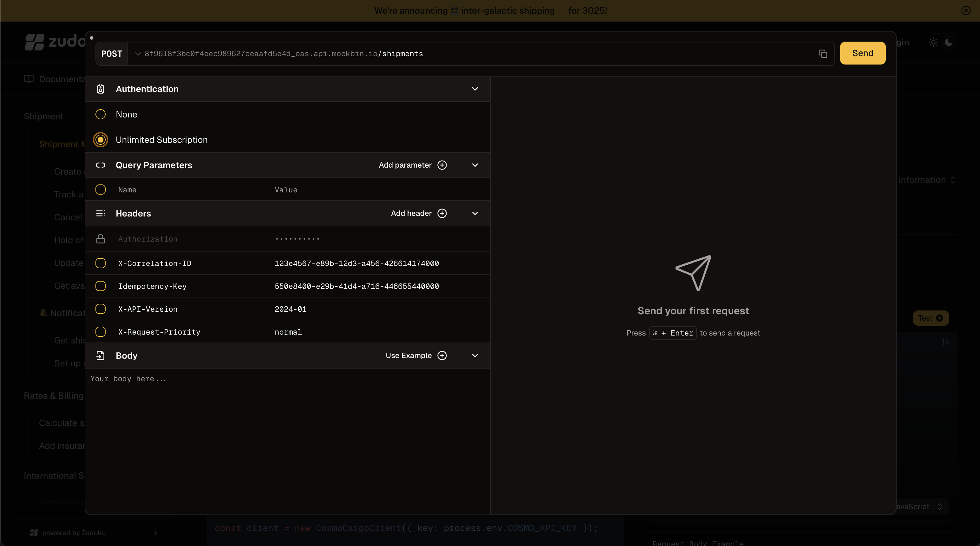Collapse the Body section chevron
980x546 pixels.
[475, 355]
